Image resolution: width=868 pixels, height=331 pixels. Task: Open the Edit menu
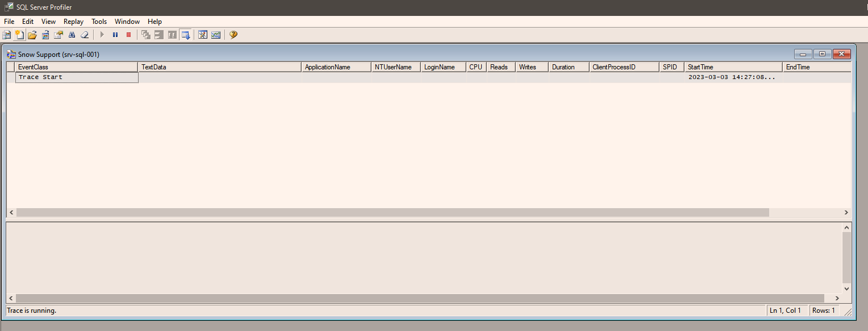(x=28, y=22)
